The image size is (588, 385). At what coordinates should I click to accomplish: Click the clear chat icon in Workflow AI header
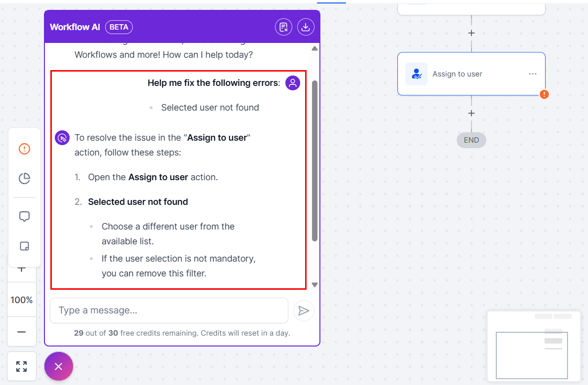tap(283, 27)
